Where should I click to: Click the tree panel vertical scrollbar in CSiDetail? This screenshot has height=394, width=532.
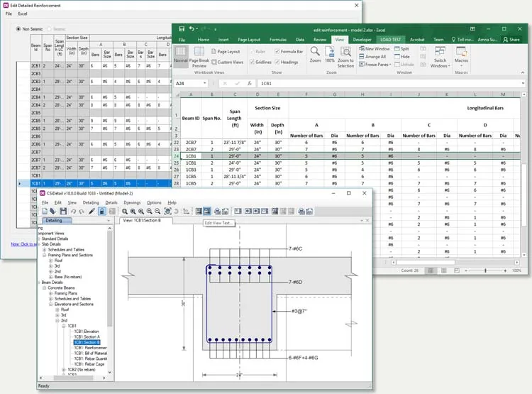[x=109, y=300]
